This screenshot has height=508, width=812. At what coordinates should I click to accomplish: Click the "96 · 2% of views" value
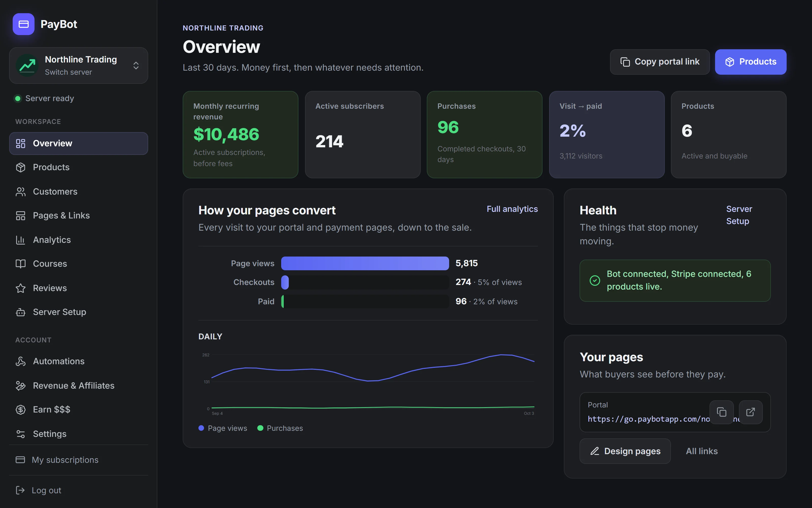click(486, 302)
